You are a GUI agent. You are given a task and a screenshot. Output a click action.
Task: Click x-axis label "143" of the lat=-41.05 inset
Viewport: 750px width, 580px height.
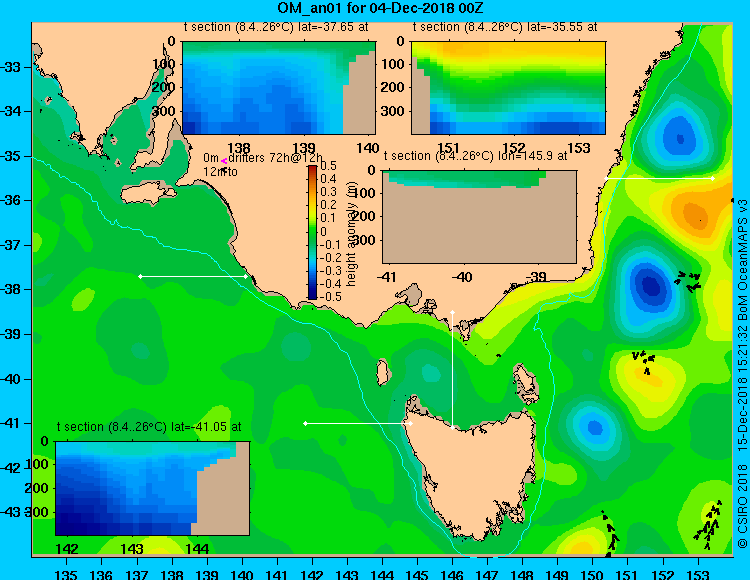[132, 549]
